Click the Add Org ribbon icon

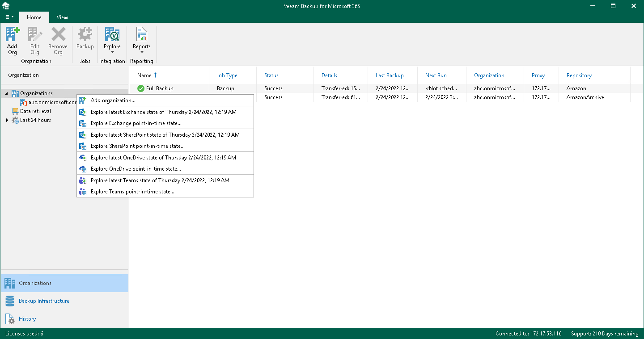tap(12, 41)
